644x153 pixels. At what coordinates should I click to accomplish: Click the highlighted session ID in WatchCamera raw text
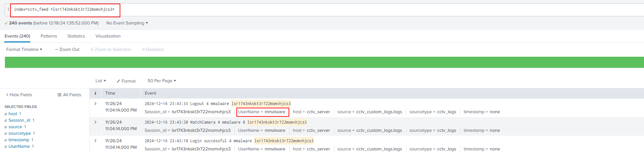tap(277, 122)
